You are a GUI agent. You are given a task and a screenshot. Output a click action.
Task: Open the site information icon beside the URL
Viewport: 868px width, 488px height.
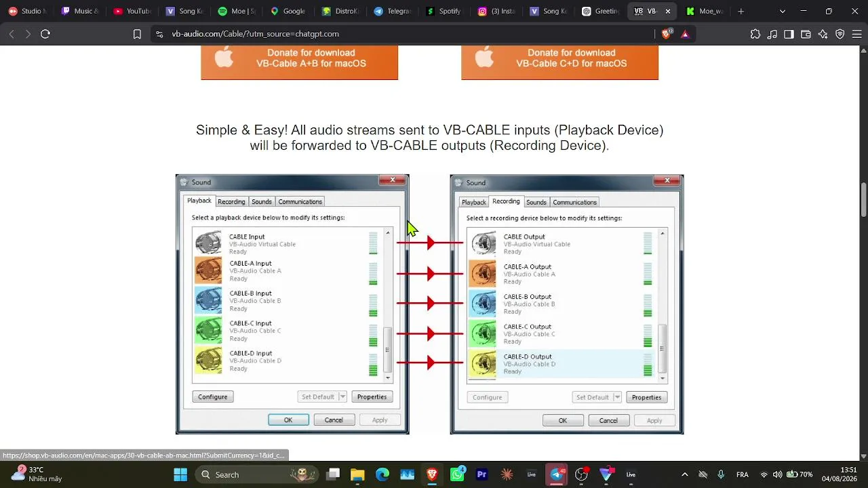159,34
